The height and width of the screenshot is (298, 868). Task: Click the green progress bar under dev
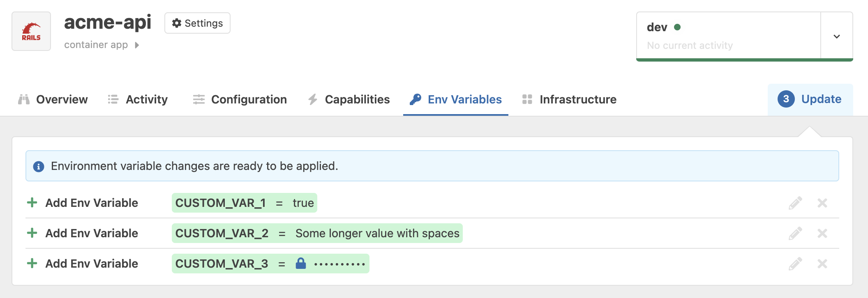(744, 59)
